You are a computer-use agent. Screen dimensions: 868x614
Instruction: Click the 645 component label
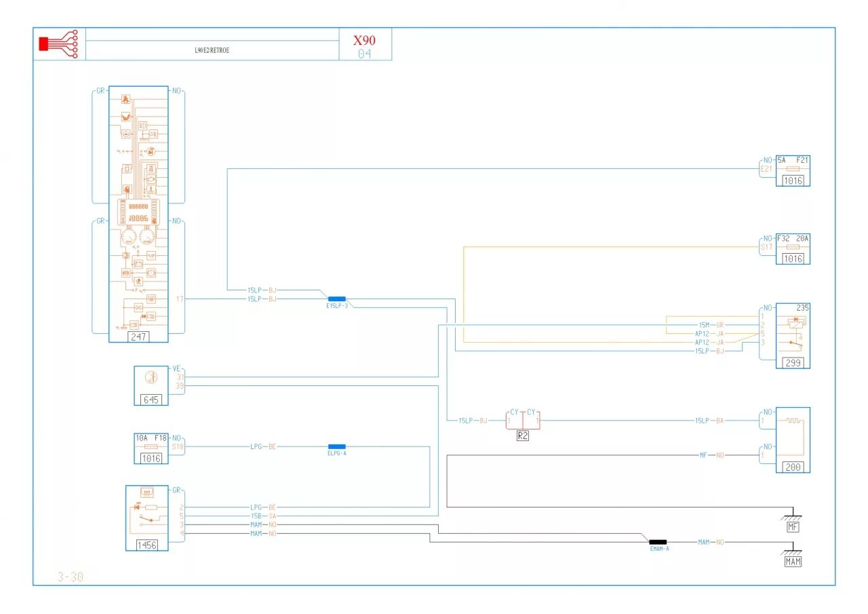(x=151, y=400)
